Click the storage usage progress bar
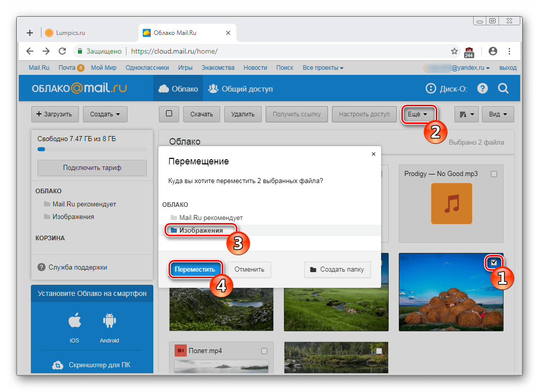The width and height of the screenshot is (539, 392). tap(92, 149)
